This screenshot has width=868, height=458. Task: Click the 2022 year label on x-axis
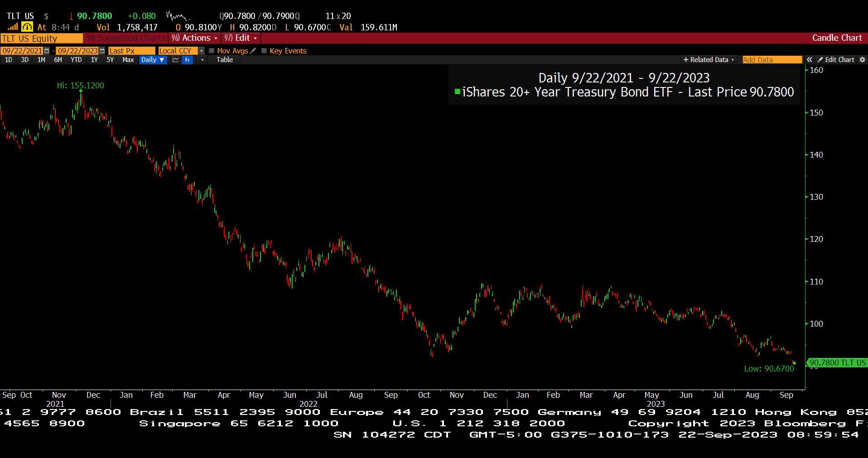pyautogui.click(x=309, y=404)
